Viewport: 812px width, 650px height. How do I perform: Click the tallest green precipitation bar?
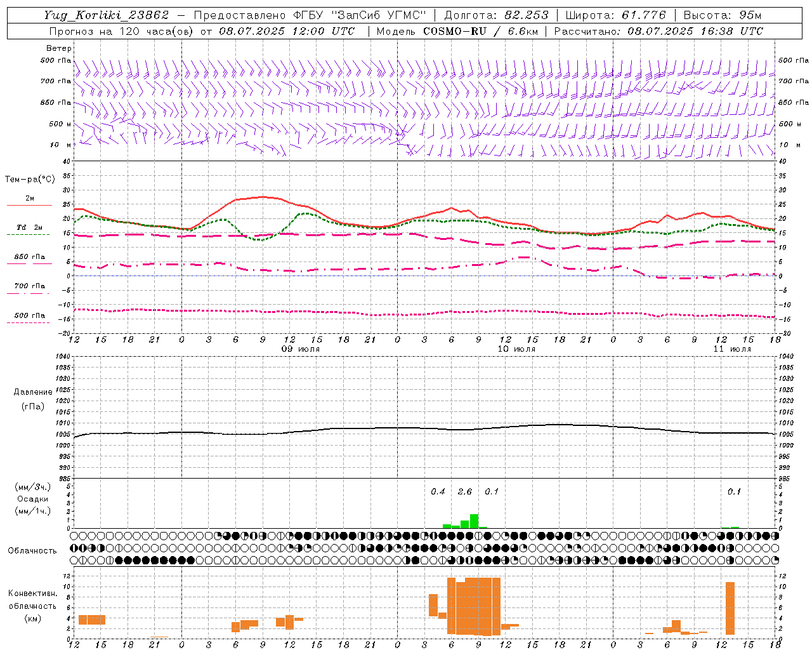pyautogui.click(x=474, y=521)
